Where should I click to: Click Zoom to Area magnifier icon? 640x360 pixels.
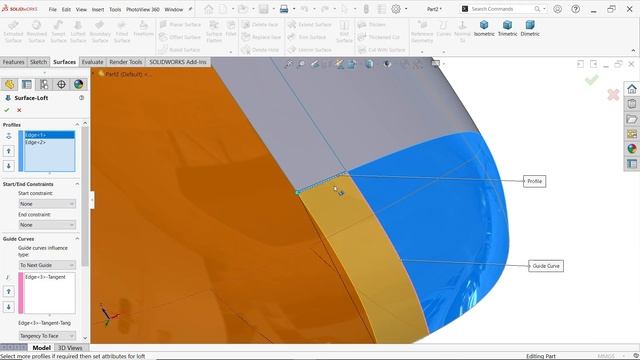tap(301, 64)
